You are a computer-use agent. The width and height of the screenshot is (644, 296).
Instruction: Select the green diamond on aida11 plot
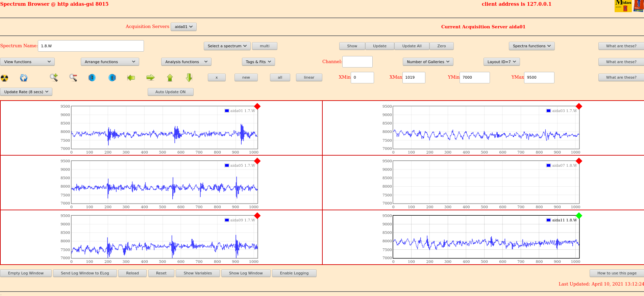tap(579, 215)
